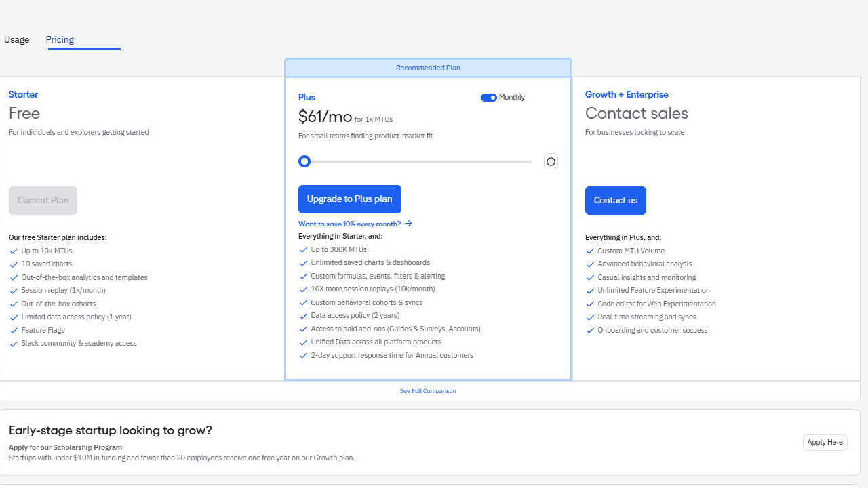Select the Pricing tab

click(60, 39)
